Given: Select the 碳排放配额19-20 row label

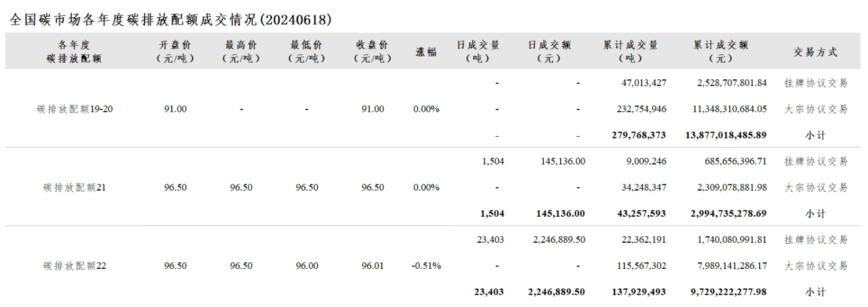Looking at the screenshot, I should click(75, 109).
